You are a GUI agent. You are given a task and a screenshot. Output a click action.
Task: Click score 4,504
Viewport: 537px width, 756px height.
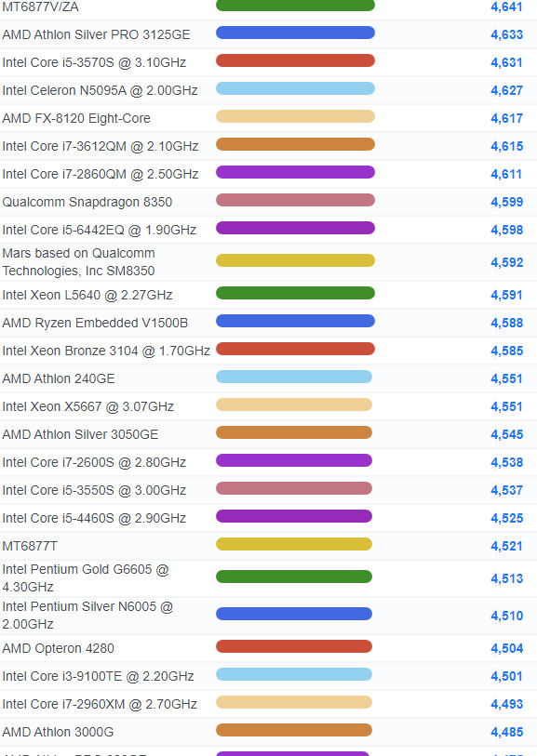tap(506, 648)
